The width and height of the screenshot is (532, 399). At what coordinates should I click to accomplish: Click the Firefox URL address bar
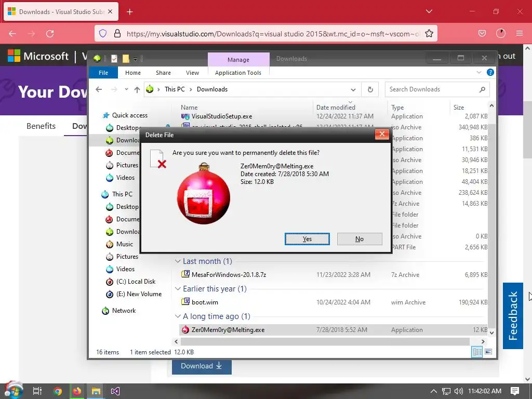273,34
